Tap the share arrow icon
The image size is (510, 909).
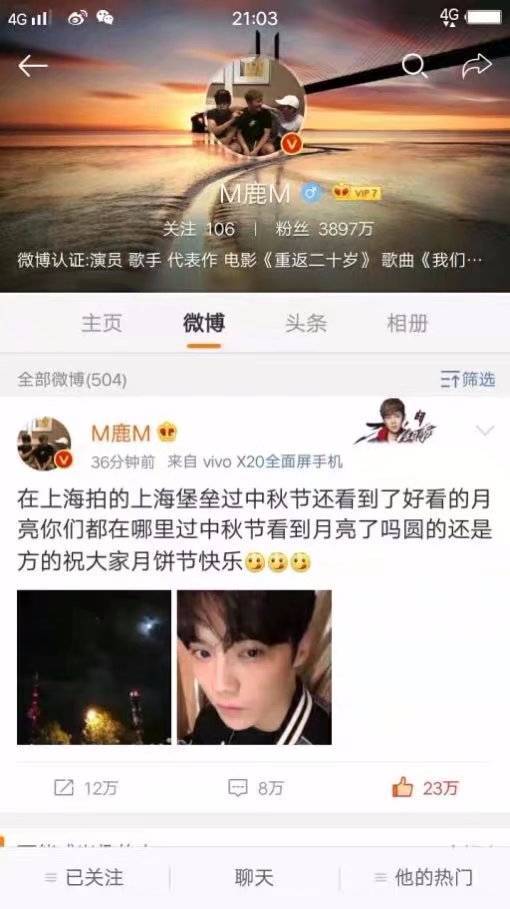[477, 66]
